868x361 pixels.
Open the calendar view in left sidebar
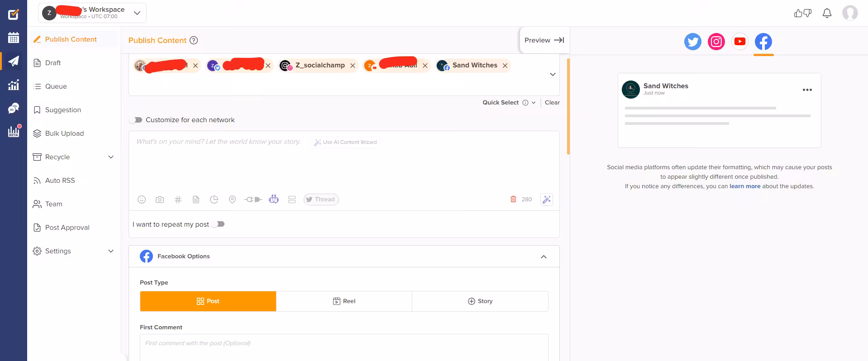tap(14, 38)
